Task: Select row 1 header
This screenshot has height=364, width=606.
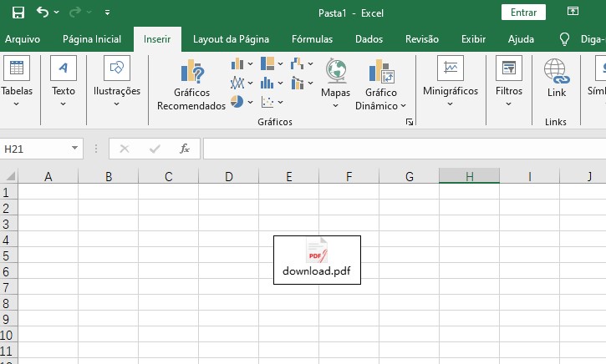Action: click(8, 192)
